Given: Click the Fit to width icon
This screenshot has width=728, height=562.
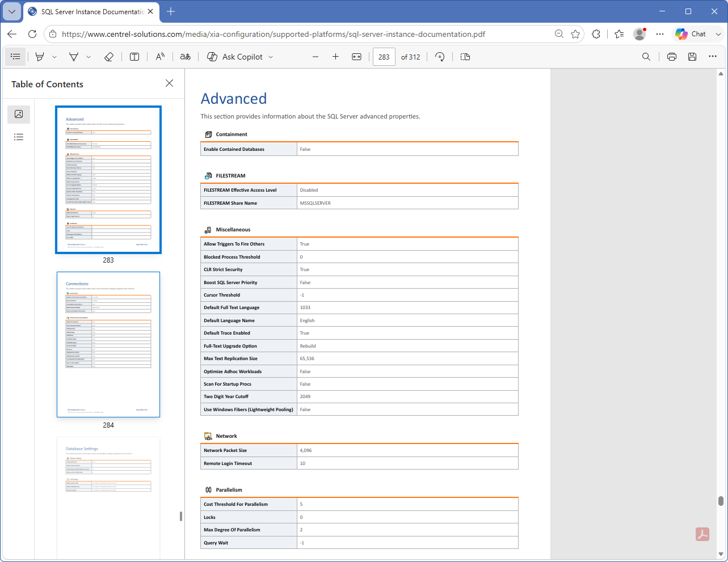Looking at the screenshot, I should coord(357,57).
